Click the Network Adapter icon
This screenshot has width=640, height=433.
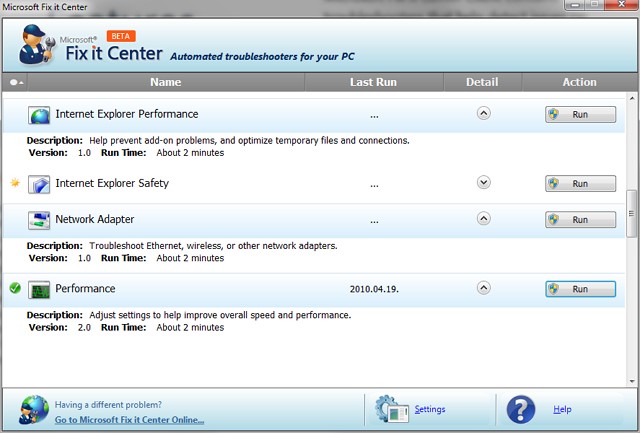click(39, 220)
